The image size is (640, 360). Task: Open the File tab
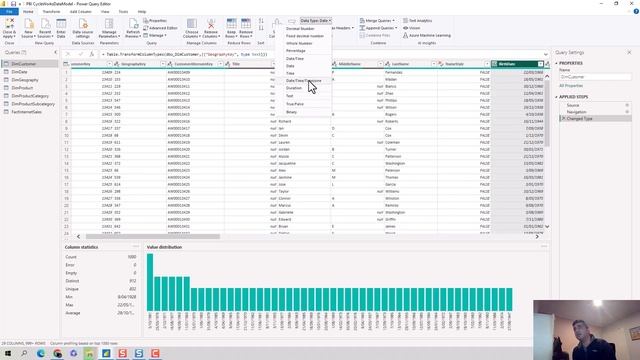(x=9, y=12)
